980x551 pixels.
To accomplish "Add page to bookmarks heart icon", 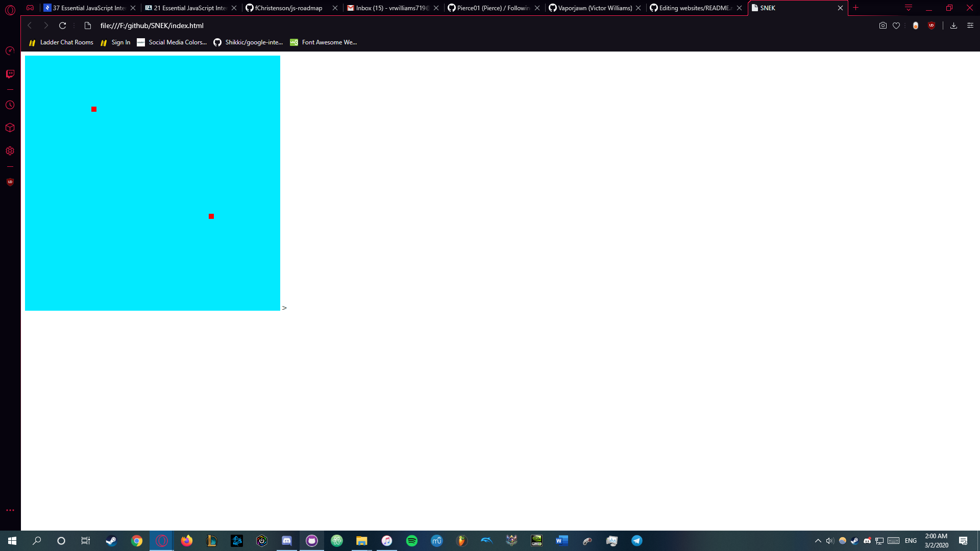I will pos(896,26).
